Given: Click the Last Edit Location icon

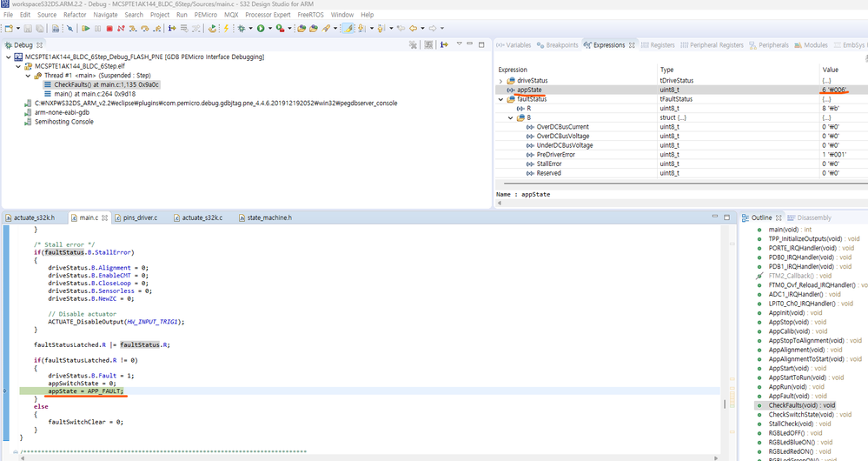Looking at the screenshot, I should (401, 28).
